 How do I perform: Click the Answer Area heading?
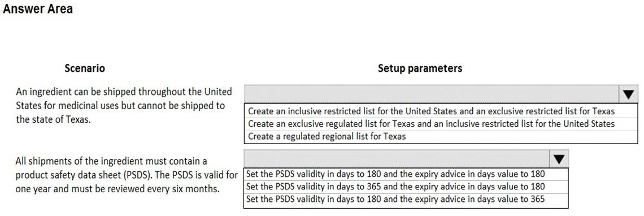pos(38,8)
